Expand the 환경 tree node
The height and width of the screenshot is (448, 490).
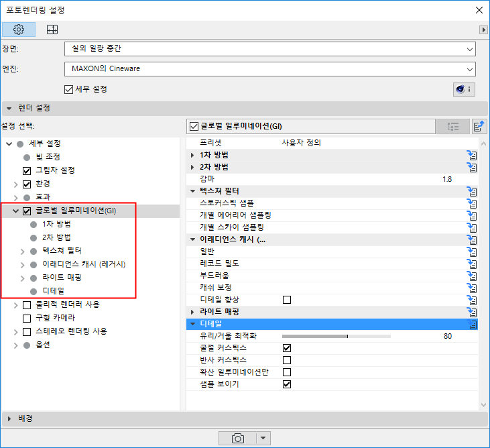[x=15, y=184]
